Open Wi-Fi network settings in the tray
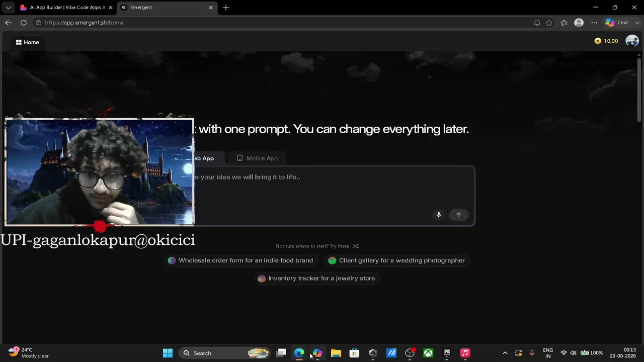The image size is (644, 362). coord(564,353)
